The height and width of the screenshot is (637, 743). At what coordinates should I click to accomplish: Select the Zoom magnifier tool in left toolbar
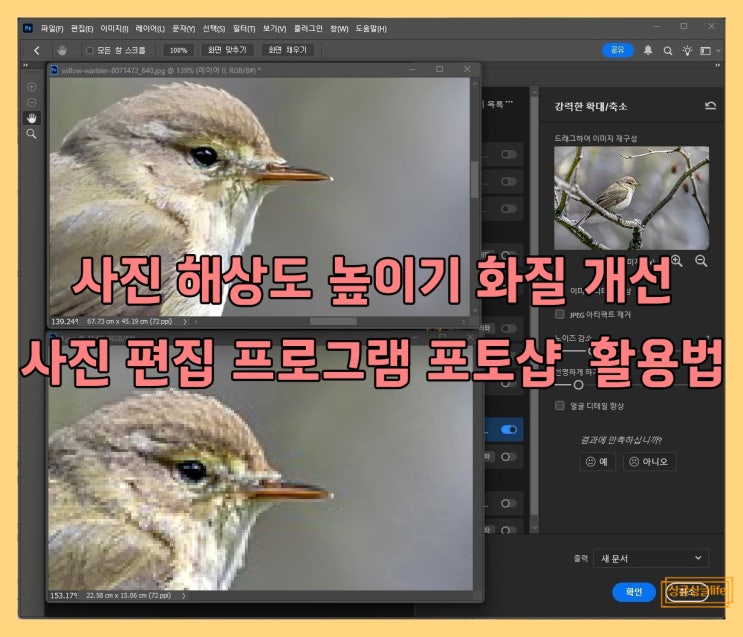(x=31, y=134)
